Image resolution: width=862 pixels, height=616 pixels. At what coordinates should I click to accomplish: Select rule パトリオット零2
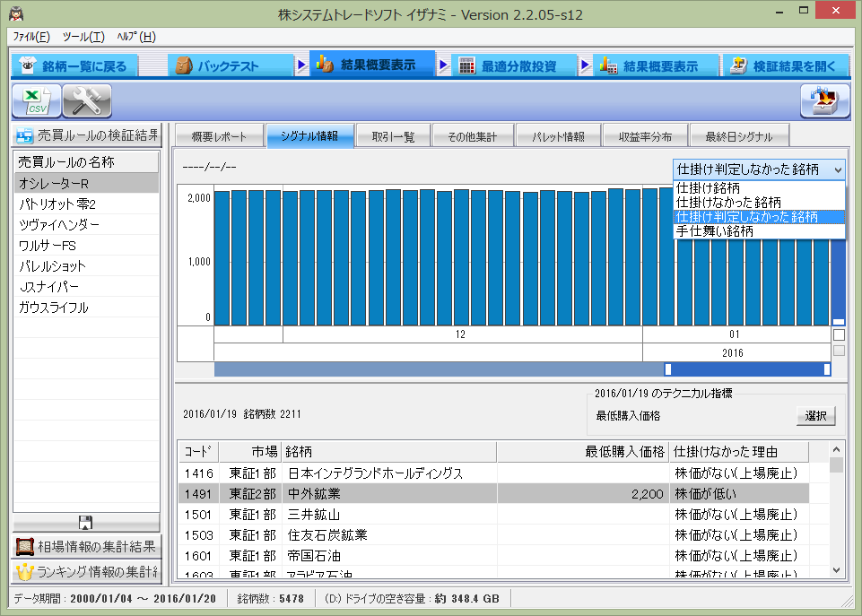(x=86, y=204)
